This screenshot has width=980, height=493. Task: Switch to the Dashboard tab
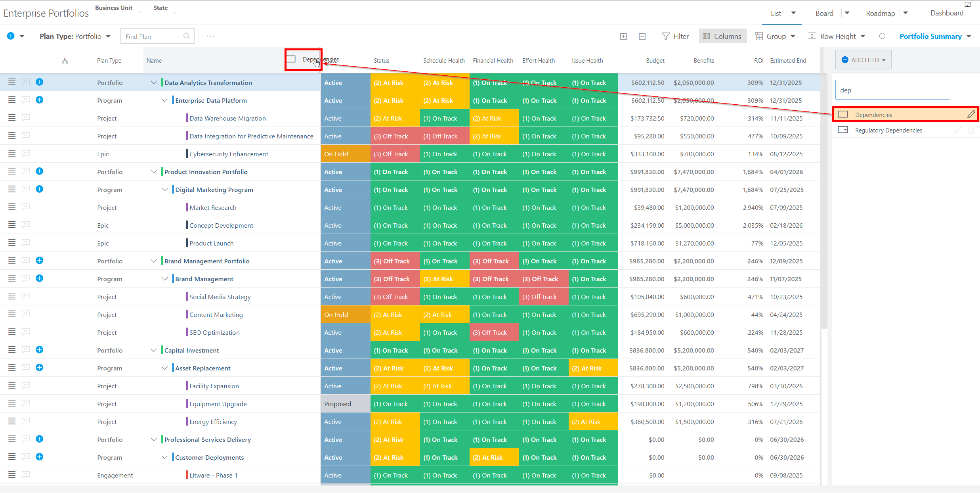point(946,13)
